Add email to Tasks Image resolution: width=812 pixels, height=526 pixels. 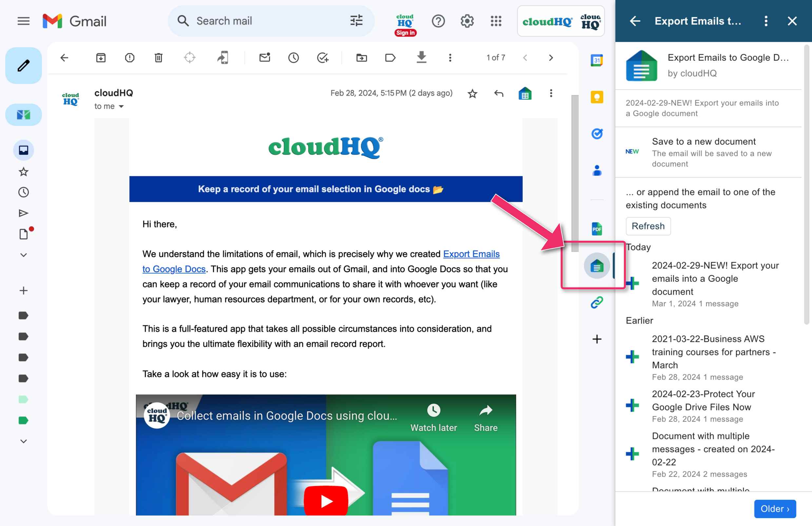322,58
